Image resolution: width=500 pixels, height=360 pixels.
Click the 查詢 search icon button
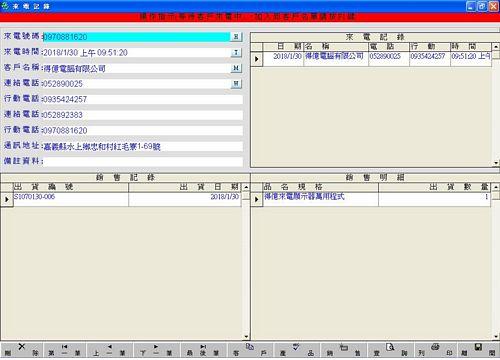(390, 350)
